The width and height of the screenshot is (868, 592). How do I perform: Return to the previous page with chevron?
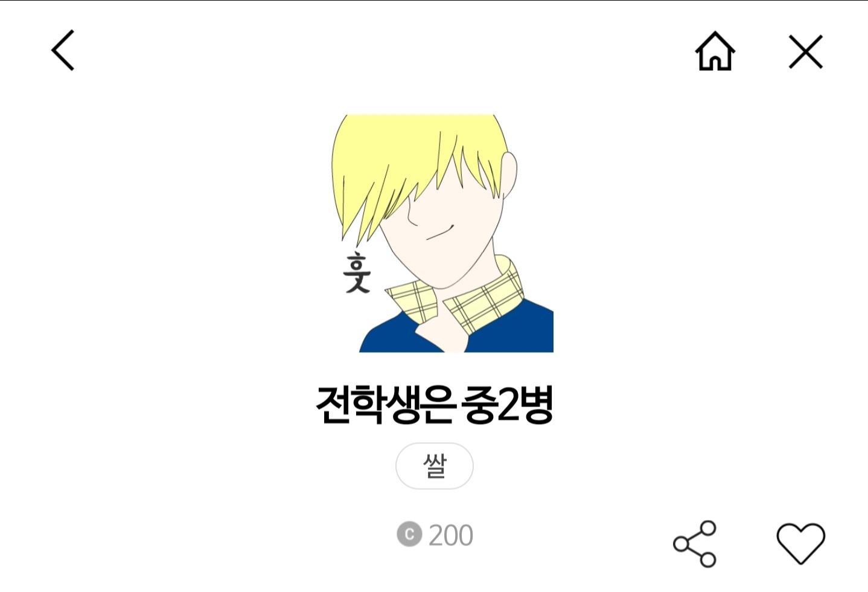(x=63, y=50)
